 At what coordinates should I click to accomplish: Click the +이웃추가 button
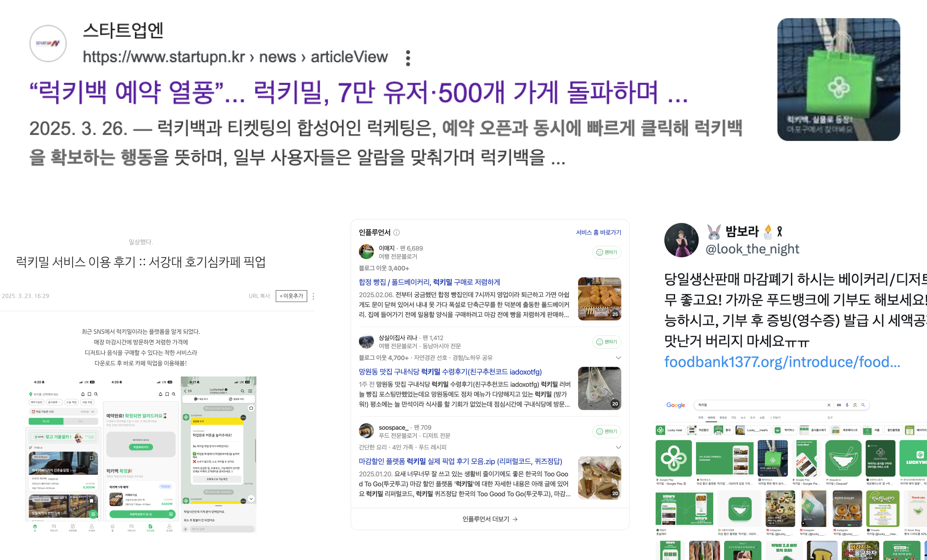pos(291,296)
